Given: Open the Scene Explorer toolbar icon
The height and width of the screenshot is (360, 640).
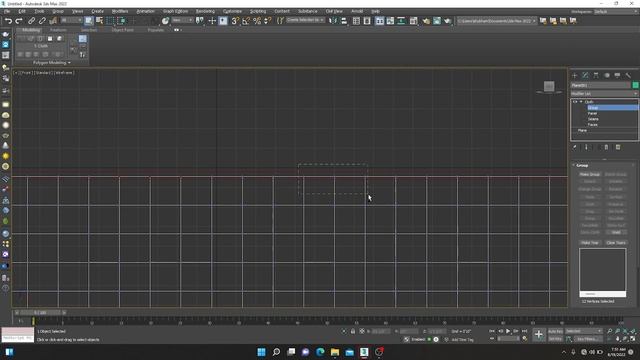Looking at the screenshot, I should click(x=356, y=21).
